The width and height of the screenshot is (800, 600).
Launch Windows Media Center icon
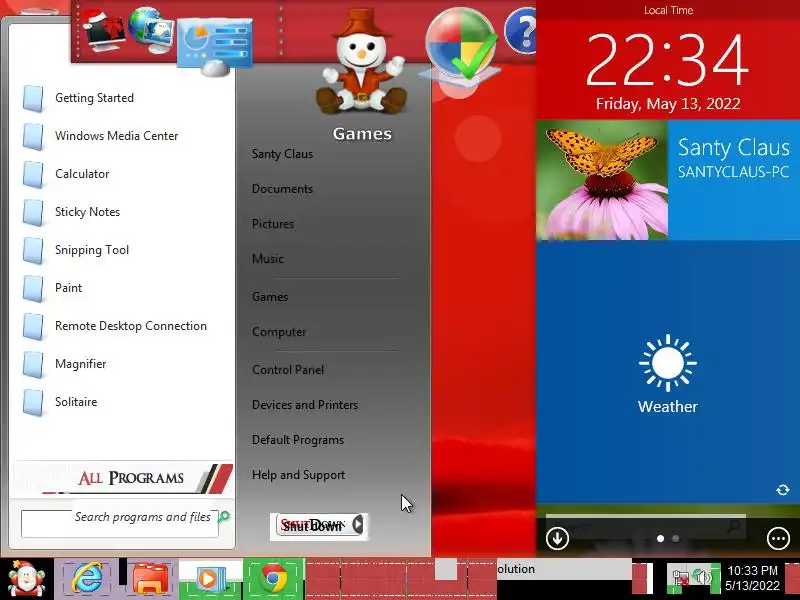point(33,136)
